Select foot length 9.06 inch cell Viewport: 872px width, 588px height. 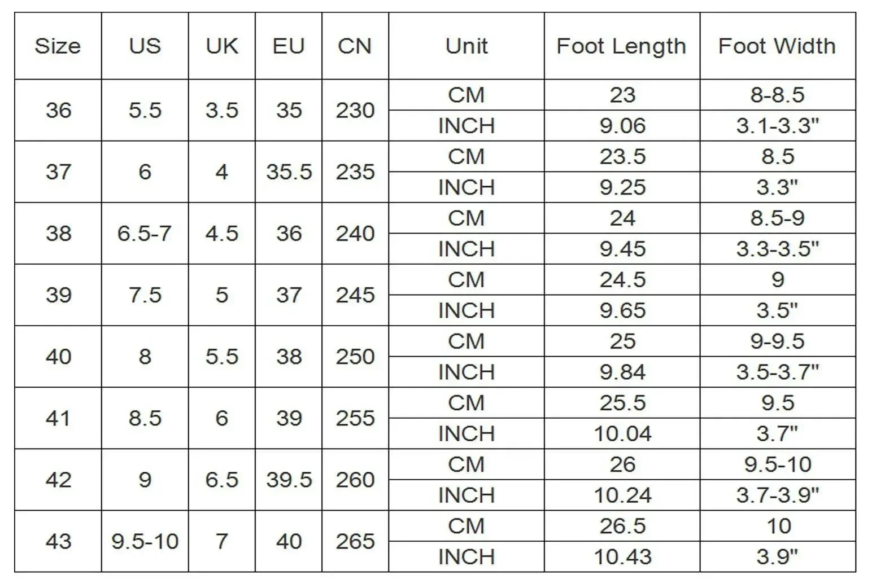(x=622, y=126)
